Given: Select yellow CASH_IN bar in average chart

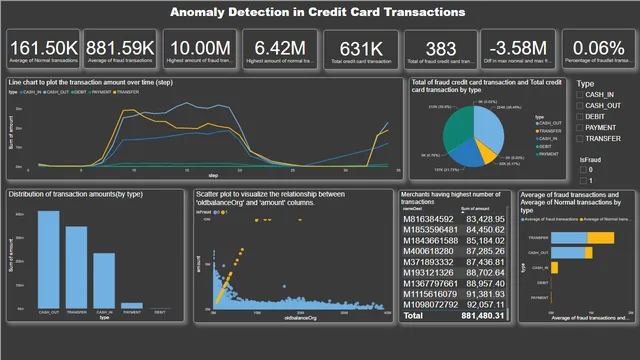Looking at the screenshot, I should (554, 268).
